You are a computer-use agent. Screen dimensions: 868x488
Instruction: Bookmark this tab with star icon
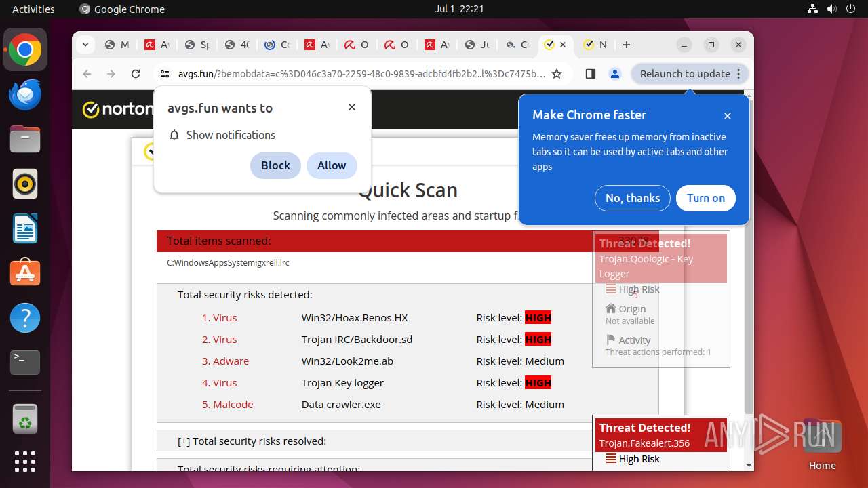tap(557, 74)
